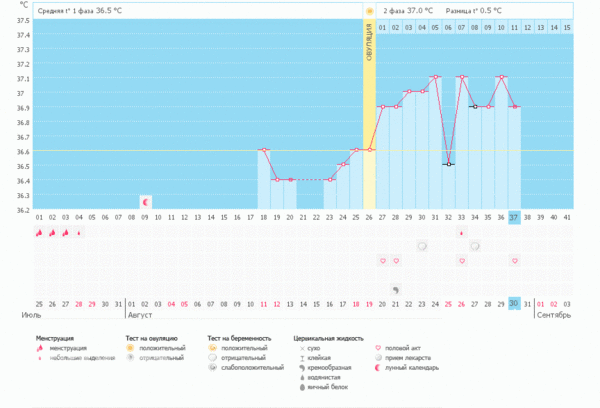
Task: Click the phase 2 header day 01 cell
Action: pyautogui.click(x=382, y=27)
